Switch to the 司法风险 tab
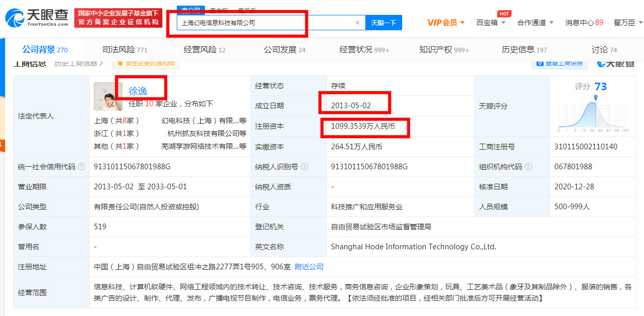The height and width of the screenshot is (316, 644). point(124,50)
